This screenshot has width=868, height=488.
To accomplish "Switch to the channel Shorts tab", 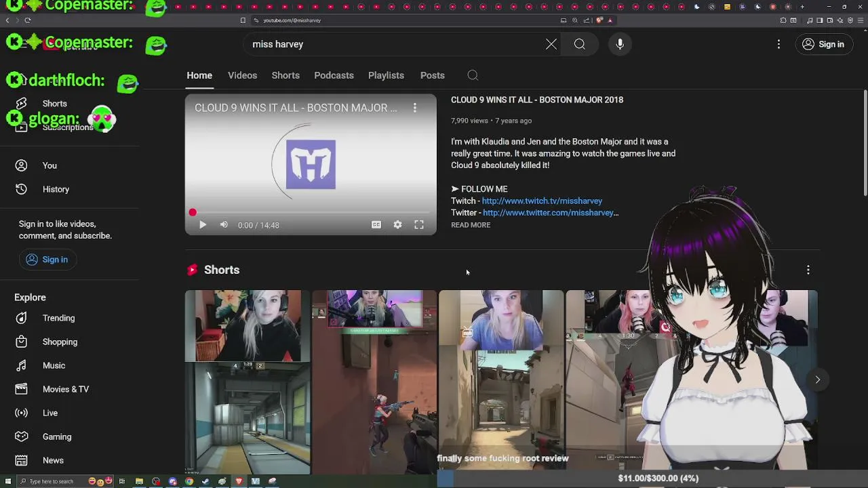I will [x=285, y=75].
